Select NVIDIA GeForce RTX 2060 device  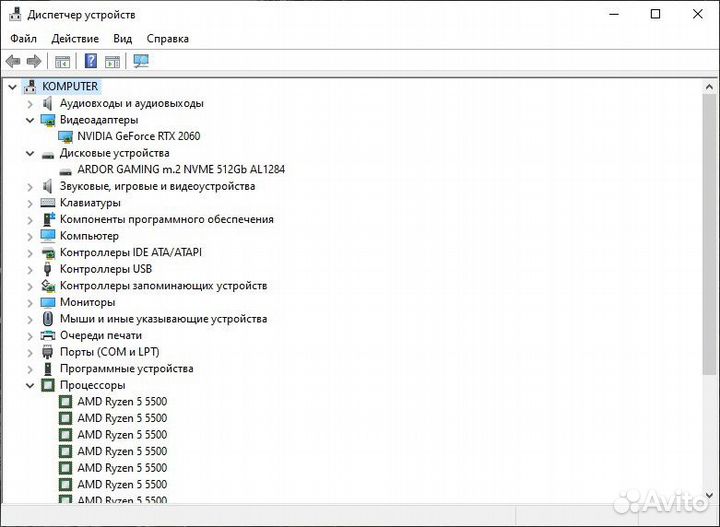[x=139, y=136]
